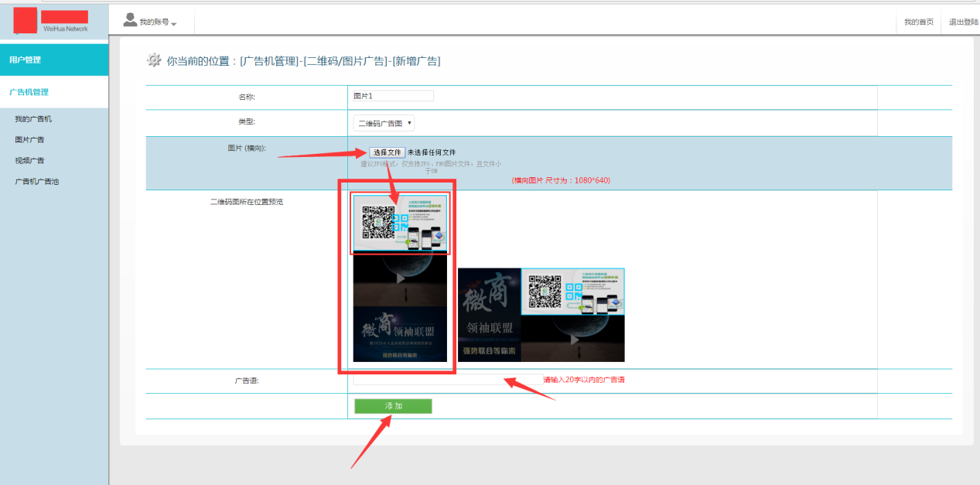980x485 pixels.
Task: Expand the 我的账号 dropdown arrow
Action: (x=174, y=24)
